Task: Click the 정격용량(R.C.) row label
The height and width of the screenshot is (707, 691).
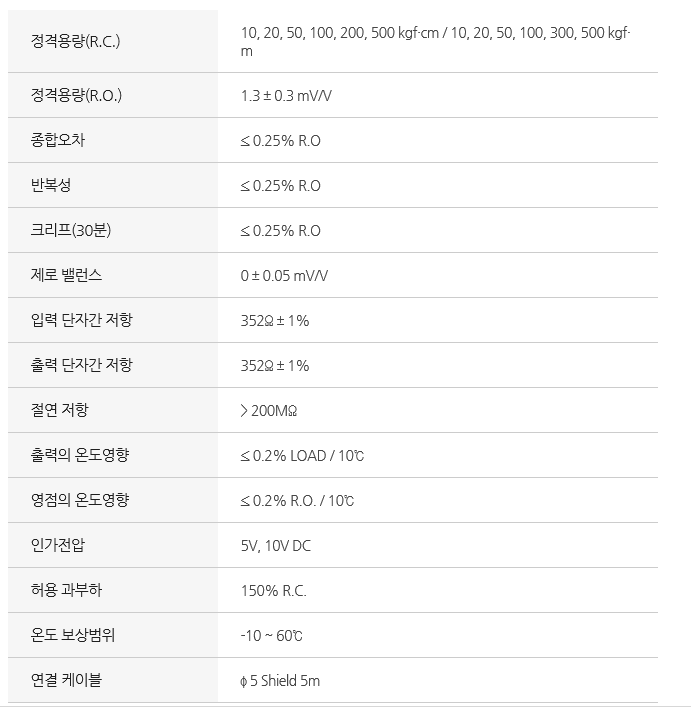Action: [x=75, y=41]
